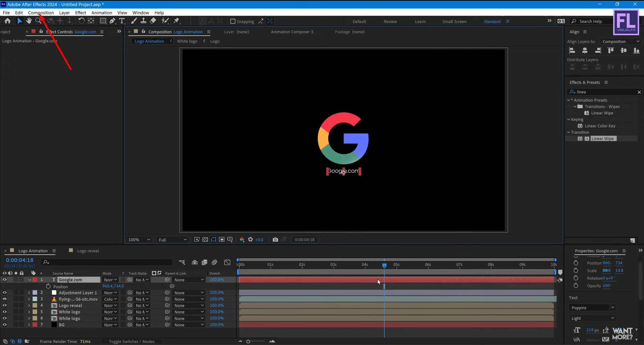
Task: Open Align Layers to Composition dropdown
Action: pyautogui.click(x=621, y=41)
